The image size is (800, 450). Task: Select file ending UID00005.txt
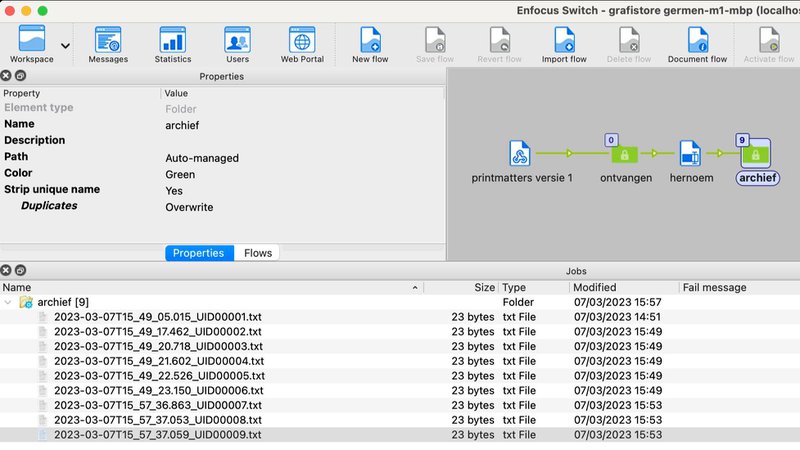pos(158,376)
